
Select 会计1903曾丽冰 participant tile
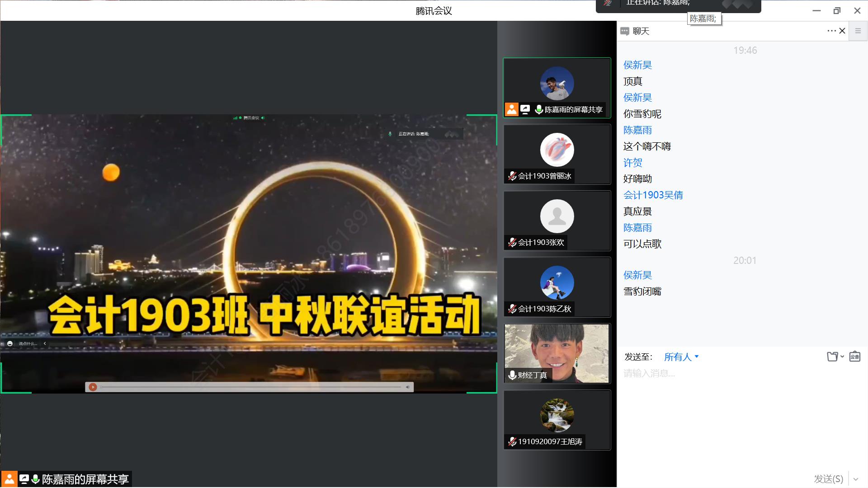pyautogui.click(x=557, y=154)
